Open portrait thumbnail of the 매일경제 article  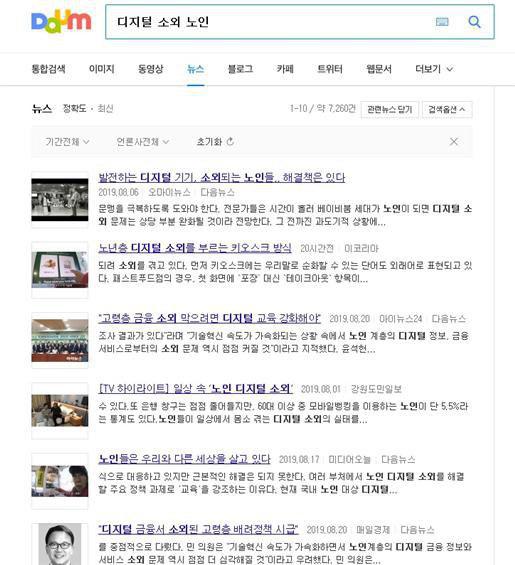coord(60,544)
